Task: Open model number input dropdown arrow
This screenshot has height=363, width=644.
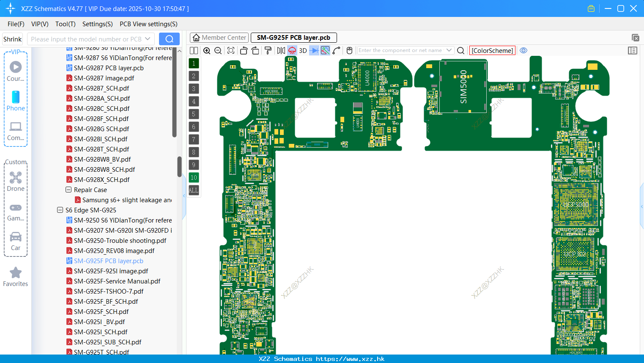Action: tap(148, 39)
